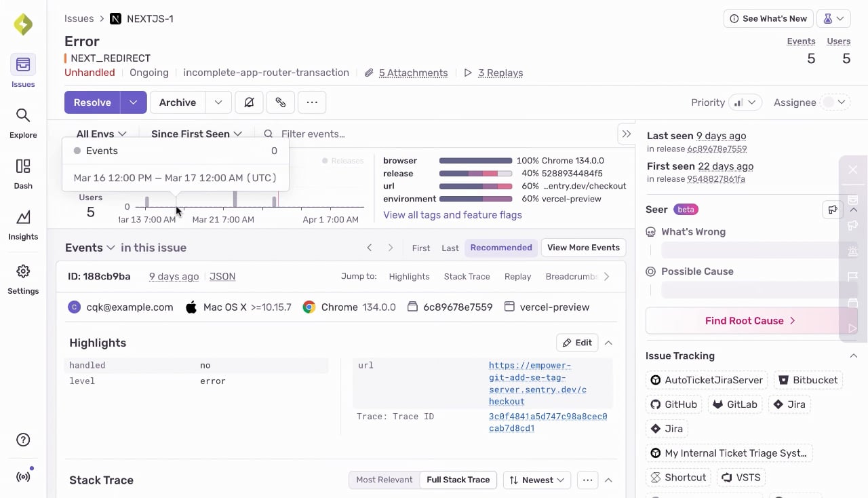The image size is (868, 498).
Task: Go to Issues in the sidebar
Action: pos(23,72)
